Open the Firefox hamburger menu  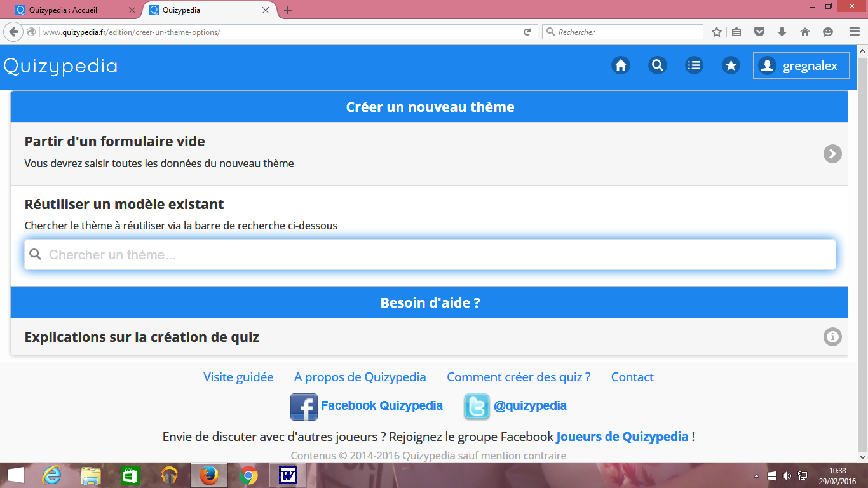click(x=854, y=32)
